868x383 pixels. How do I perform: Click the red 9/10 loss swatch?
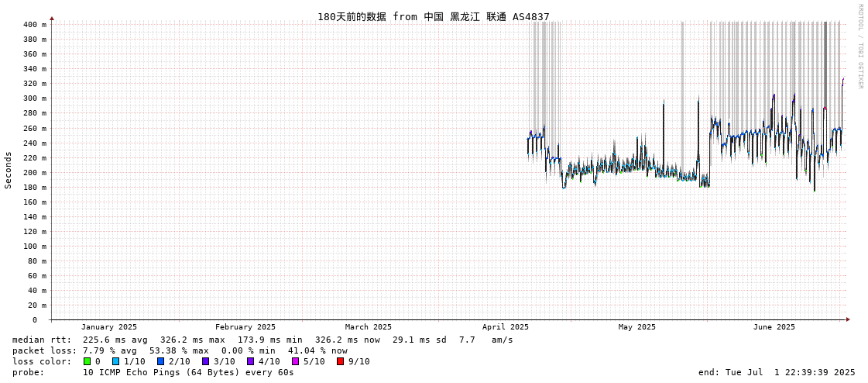point(341,361)
